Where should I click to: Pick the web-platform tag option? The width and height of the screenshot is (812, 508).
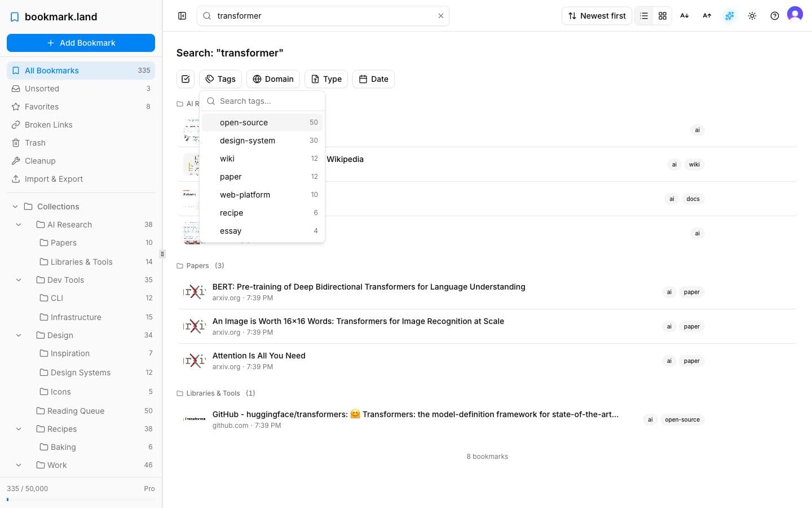pyautogui.click(x=262, y=195)
